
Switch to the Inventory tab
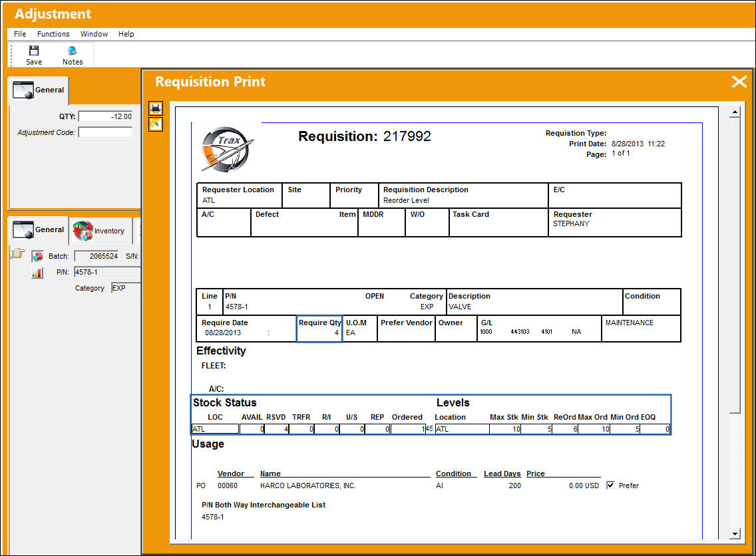click(x=100, y=231)
